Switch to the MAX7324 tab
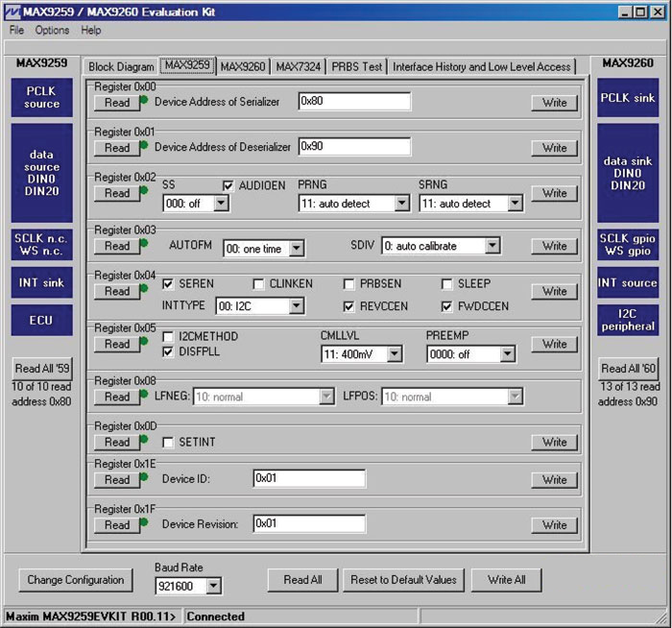Screen dimensions: 672x628 pyautogui.click(x=299, y=67)
